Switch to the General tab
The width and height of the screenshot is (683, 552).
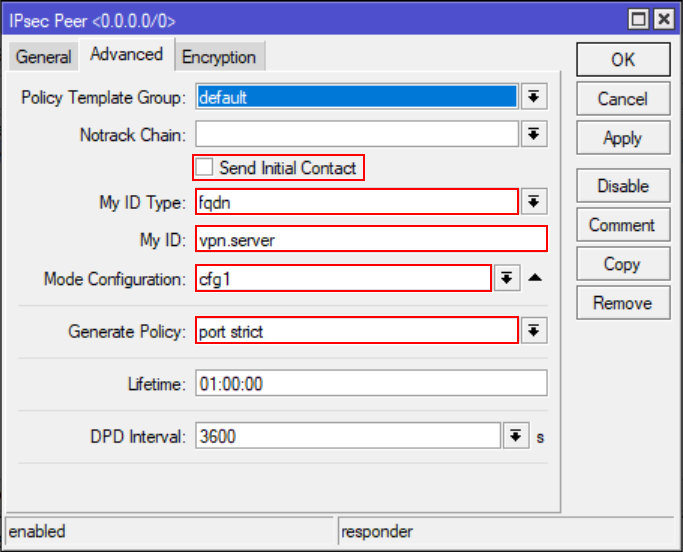point(43,57)
